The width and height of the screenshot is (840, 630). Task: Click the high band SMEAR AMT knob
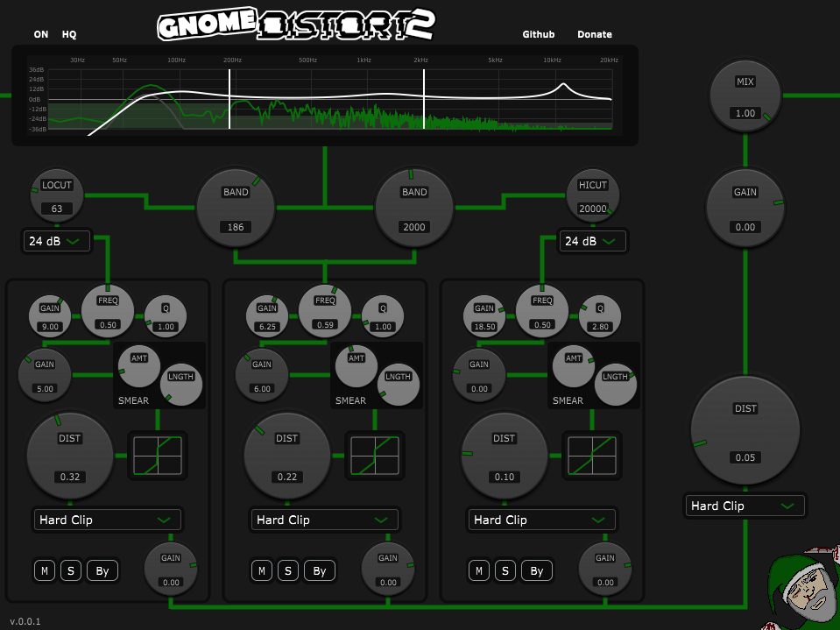tap(573, 366)
